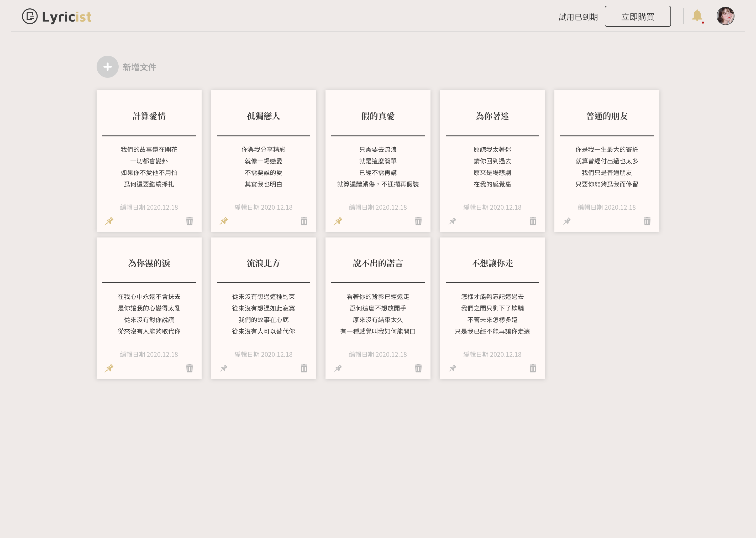The height and width of the screenshot is (538, 756).
Task: Click lyric line 就算遍體鱗傷，不通擱再假裝
Action: tap(378, 184)
